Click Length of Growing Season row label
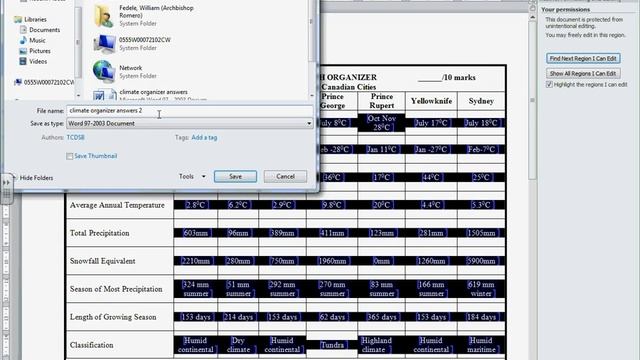 [x=113, y=317]
